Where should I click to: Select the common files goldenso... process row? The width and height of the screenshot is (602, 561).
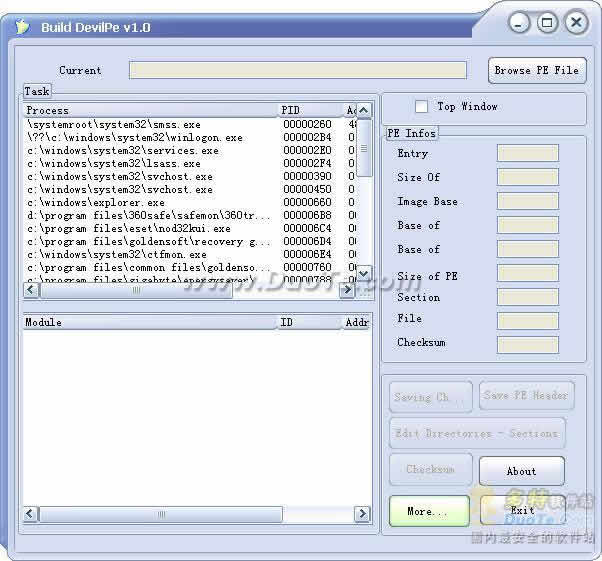click(190, 267)
